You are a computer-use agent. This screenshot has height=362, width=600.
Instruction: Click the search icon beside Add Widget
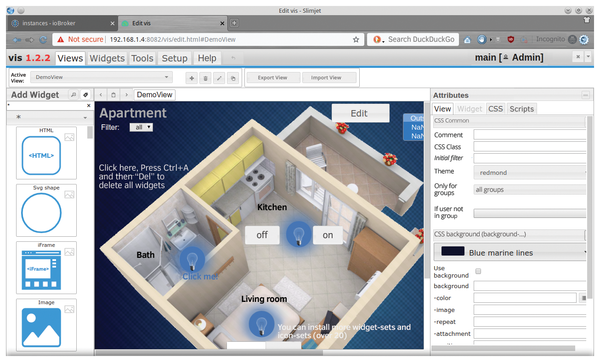[73, 95]
